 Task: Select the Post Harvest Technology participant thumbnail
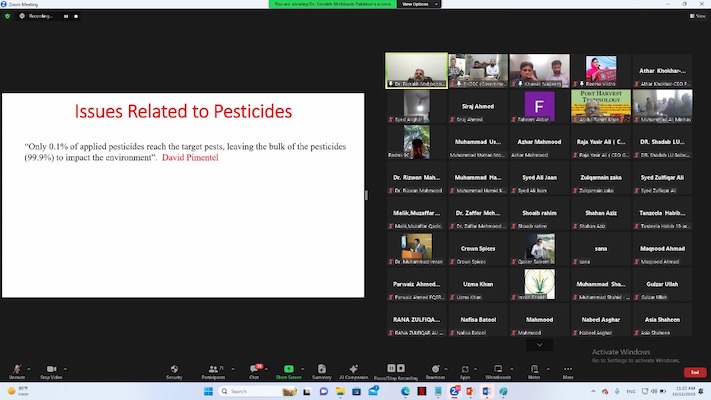[600, 106]
